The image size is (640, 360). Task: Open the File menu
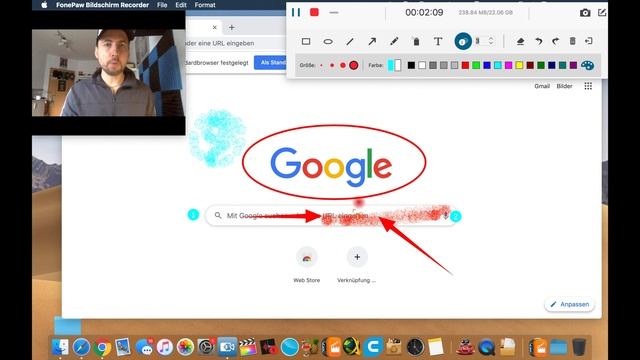[162, 5]
